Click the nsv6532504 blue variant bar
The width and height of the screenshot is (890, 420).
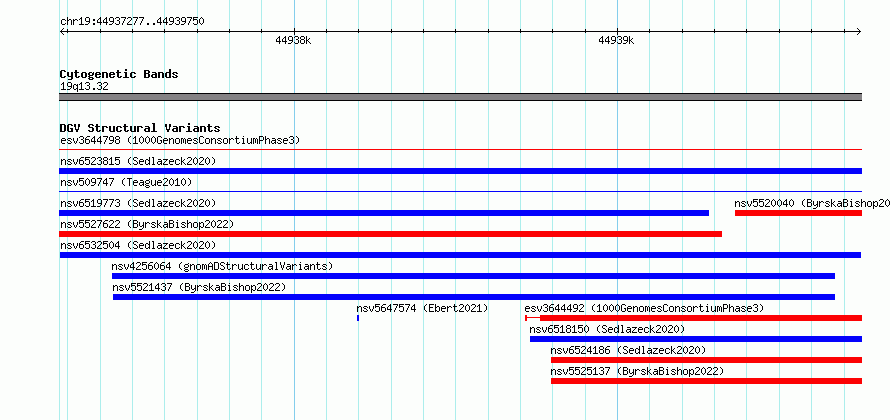[x=460, y=255]
